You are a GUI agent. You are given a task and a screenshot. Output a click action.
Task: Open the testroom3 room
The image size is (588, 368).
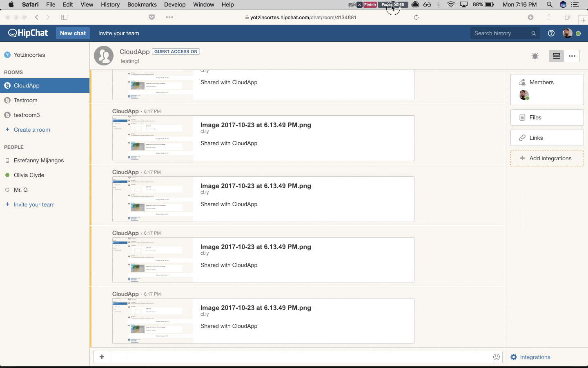tap(45, 115)
